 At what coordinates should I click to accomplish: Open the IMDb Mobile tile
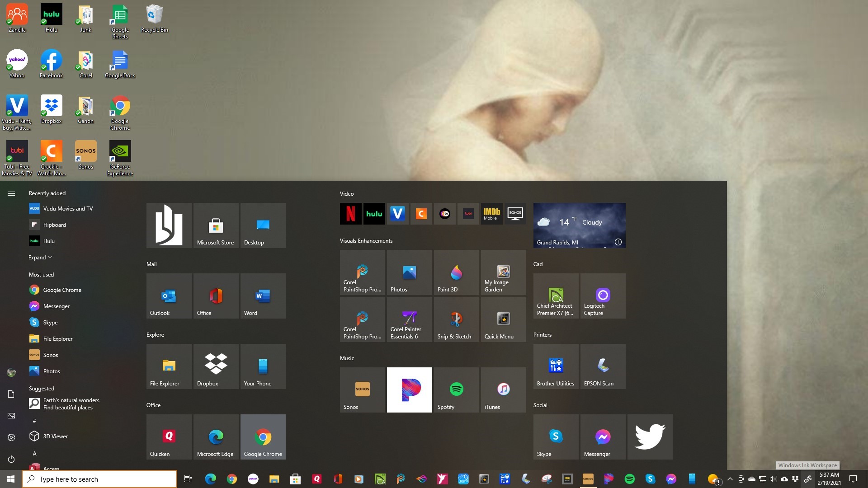[491, 214]
